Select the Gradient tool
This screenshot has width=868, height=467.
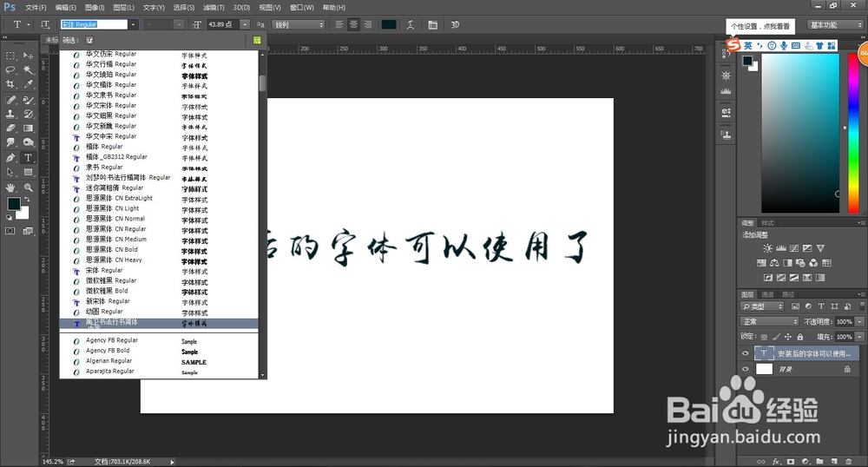point(29,128)
